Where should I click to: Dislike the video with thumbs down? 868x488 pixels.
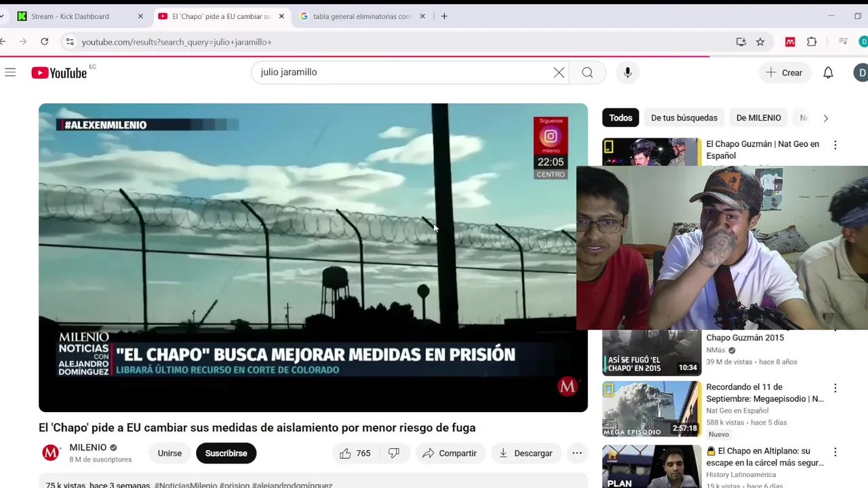[x=394, y=453]
